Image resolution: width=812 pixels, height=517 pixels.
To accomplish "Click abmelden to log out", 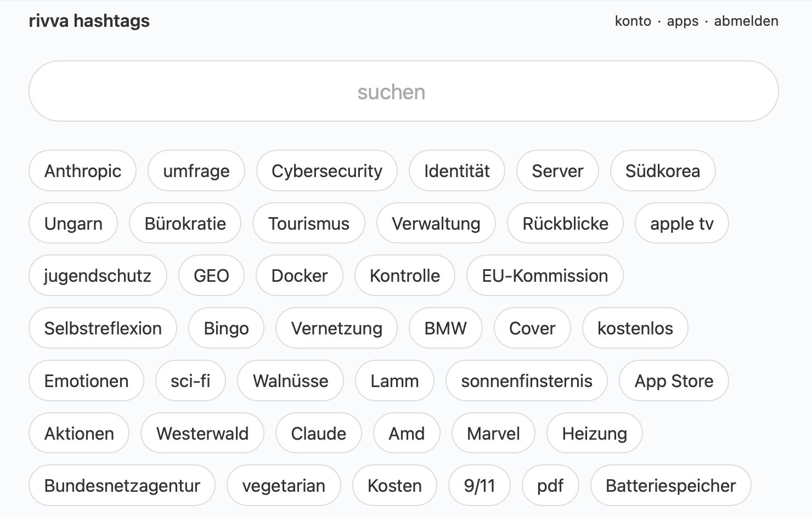I will pos(746,21).
